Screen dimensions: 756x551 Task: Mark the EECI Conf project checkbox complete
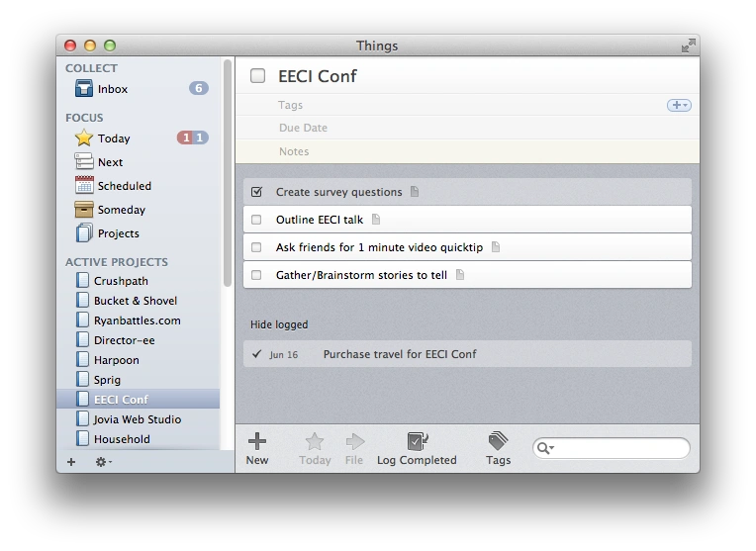click(258, 76)
